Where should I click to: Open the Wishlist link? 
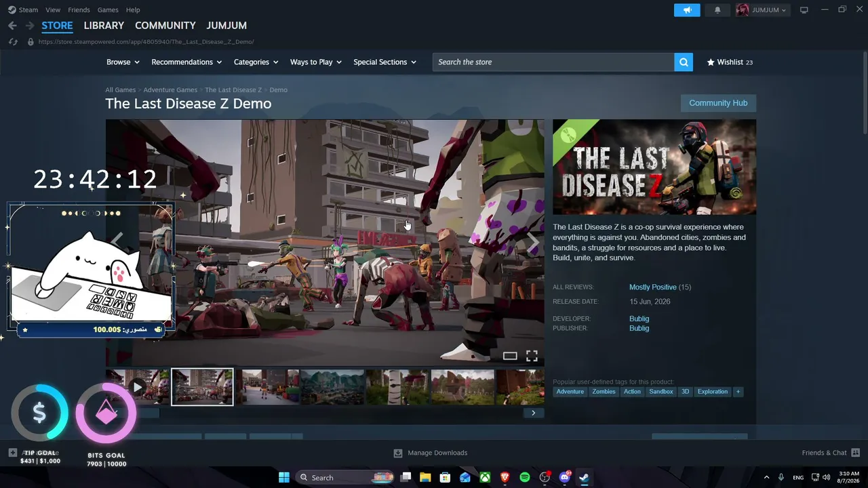click(x=730, y=62)
